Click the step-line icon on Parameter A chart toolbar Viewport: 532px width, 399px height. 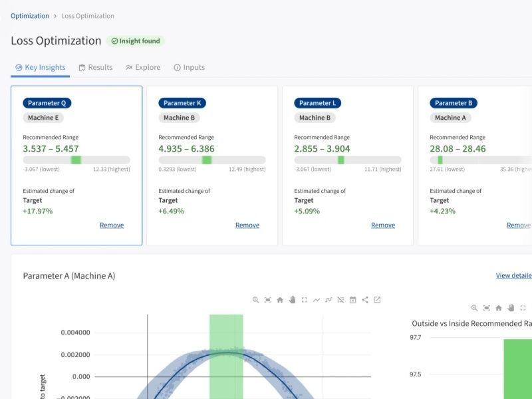pos(329,300)
